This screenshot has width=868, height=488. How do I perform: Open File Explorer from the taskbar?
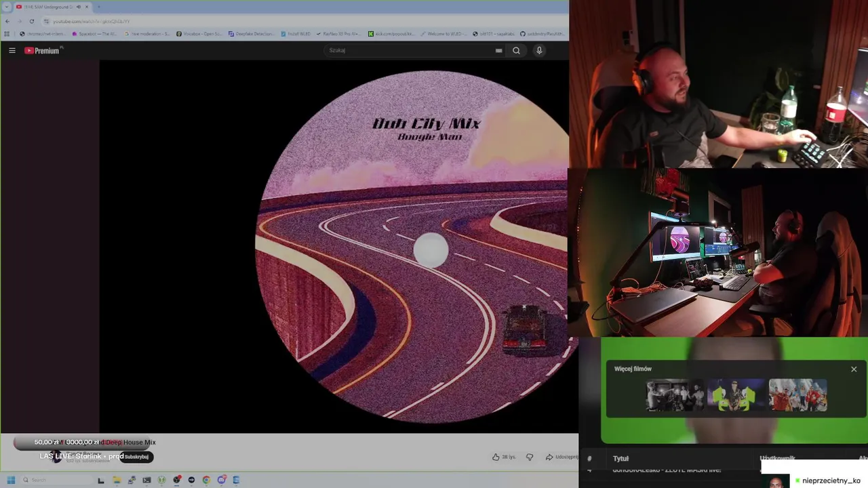point(117,480)
